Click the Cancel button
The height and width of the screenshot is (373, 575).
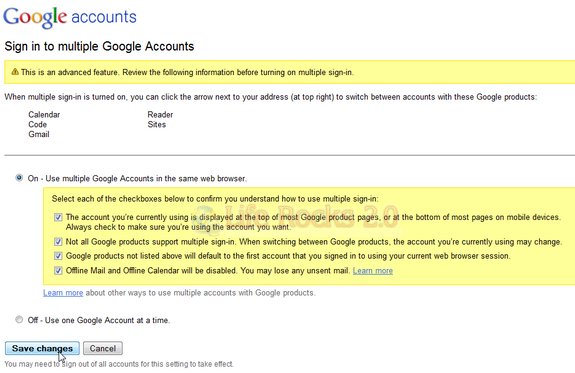pyautogui.click(x=103, y=348)
